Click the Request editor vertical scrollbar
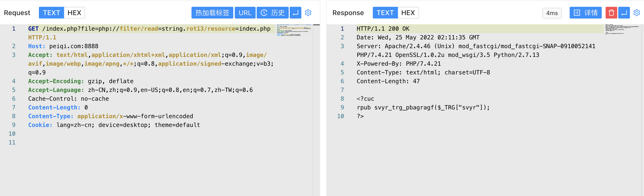The image size is (644, 196). (316, 110)
